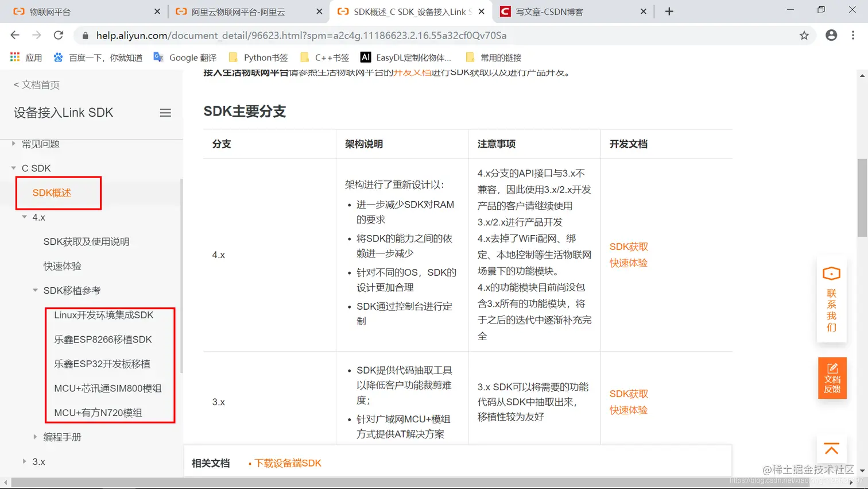Click the 注意事项 column header
The width and height of the screenshot is (868, 489).
click(x=497, y=144)
